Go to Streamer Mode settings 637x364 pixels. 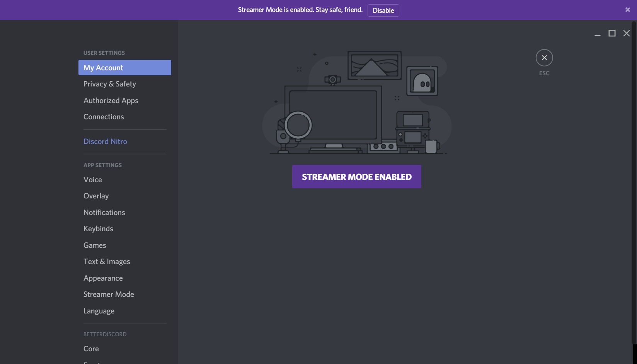click(x=109, y=295)
